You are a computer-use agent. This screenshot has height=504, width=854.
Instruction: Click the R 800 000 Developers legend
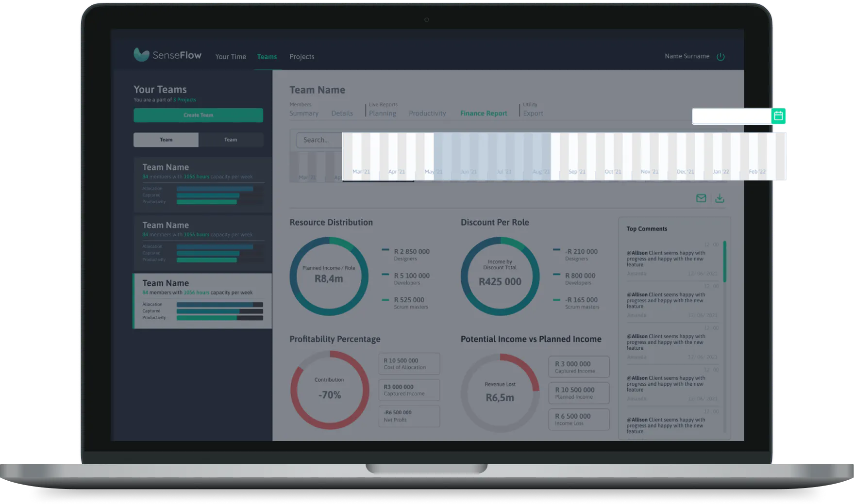574,279
